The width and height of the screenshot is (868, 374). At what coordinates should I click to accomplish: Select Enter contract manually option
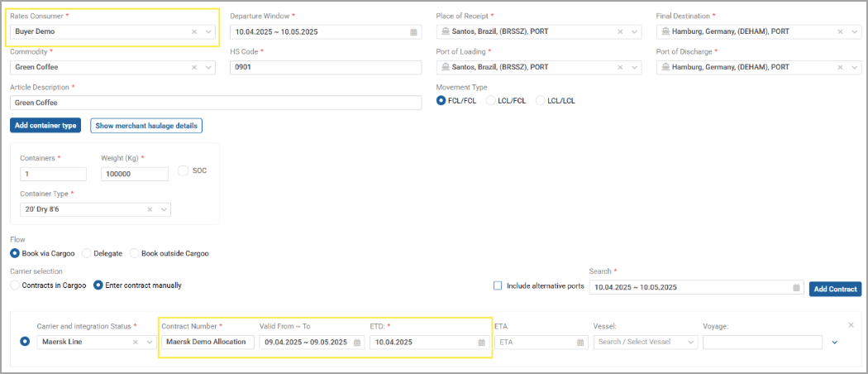point(98,285)
